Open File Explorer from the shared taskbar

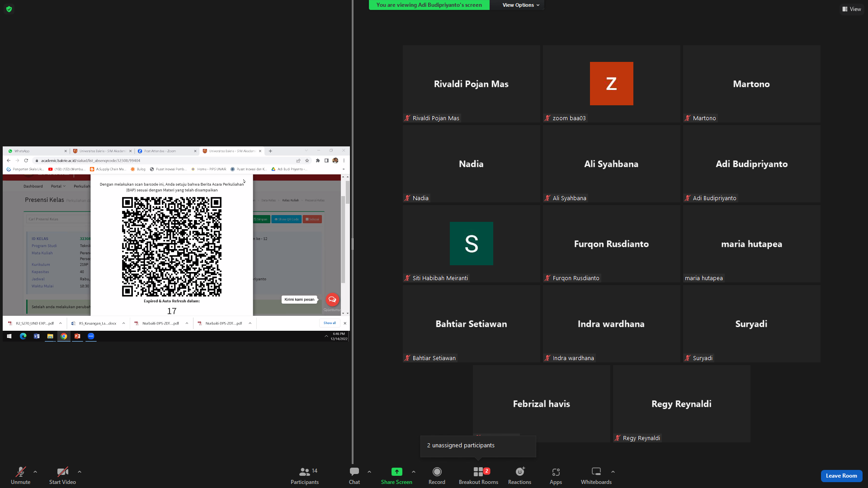(50, 336)
